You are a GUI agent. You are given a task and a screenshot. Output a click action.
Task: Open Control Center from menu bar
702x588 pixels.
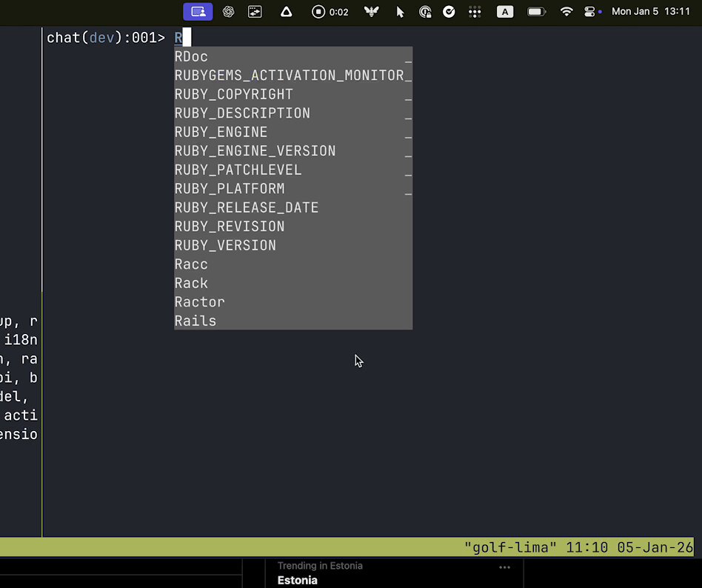(x=589, y=12)
